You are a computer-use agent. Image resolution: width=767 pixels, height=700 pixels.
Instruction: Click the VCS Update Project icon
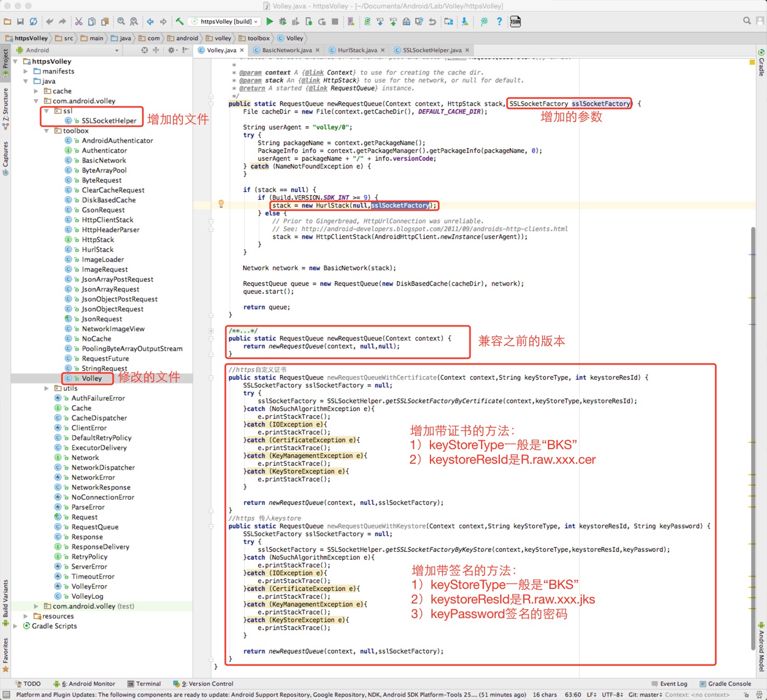[380, 21]
